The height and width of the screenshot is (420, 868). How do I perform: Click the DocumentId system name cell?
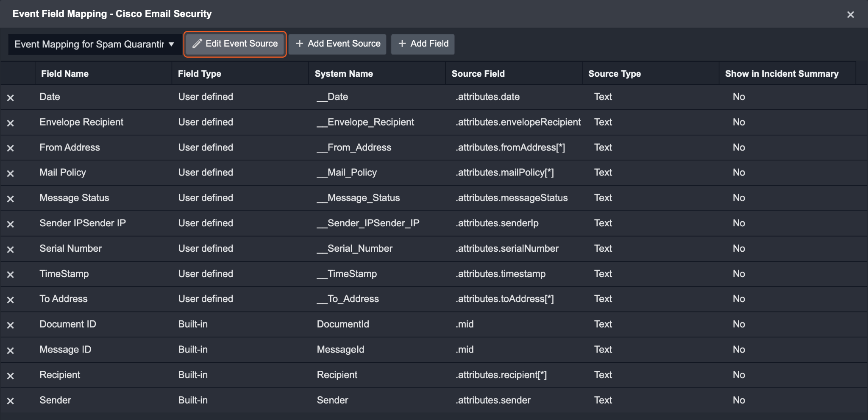(343, 324)
